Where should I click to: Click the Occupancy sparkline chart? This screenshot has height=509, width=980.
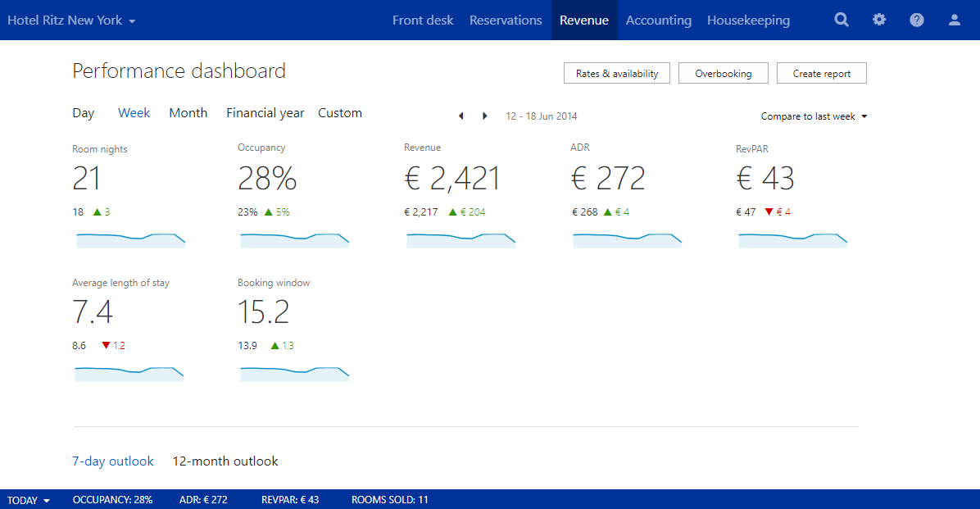point(294,241)
